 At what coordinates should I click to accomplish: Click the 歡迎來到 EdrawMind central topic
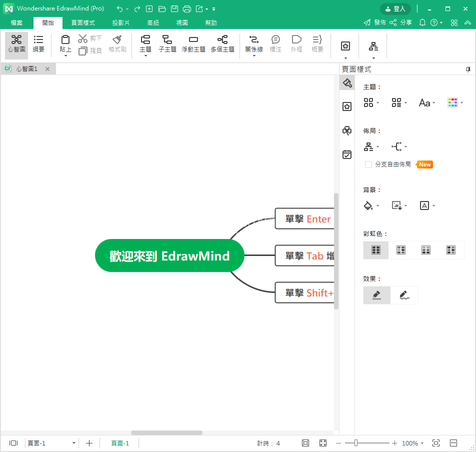pyautogui.click(x=169, y=255)
